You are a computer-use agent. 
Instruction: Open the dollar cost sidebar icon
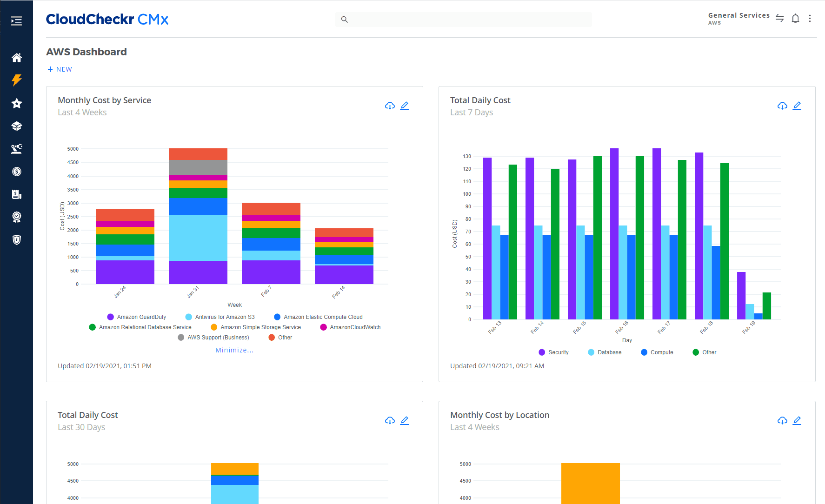[x=17, y=172]
